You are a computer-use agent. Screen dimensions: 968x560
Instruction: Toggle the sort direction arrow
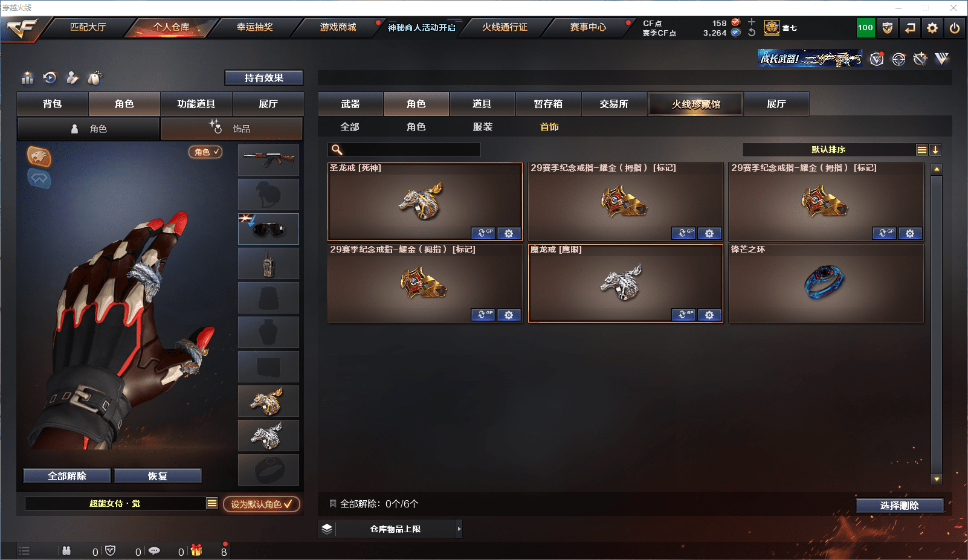click(x=935, y=150)
